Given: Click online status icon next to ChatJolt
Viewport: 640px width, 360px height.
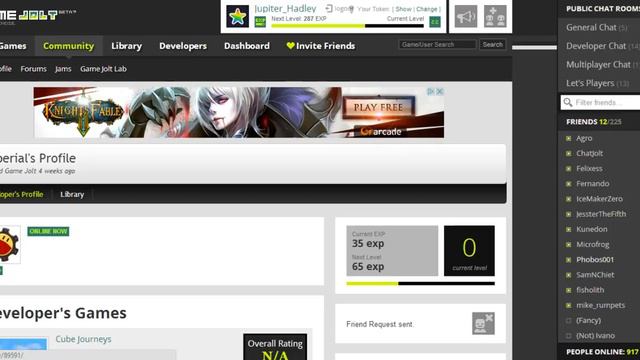Looking at the screenshot, I should [569, 153].
